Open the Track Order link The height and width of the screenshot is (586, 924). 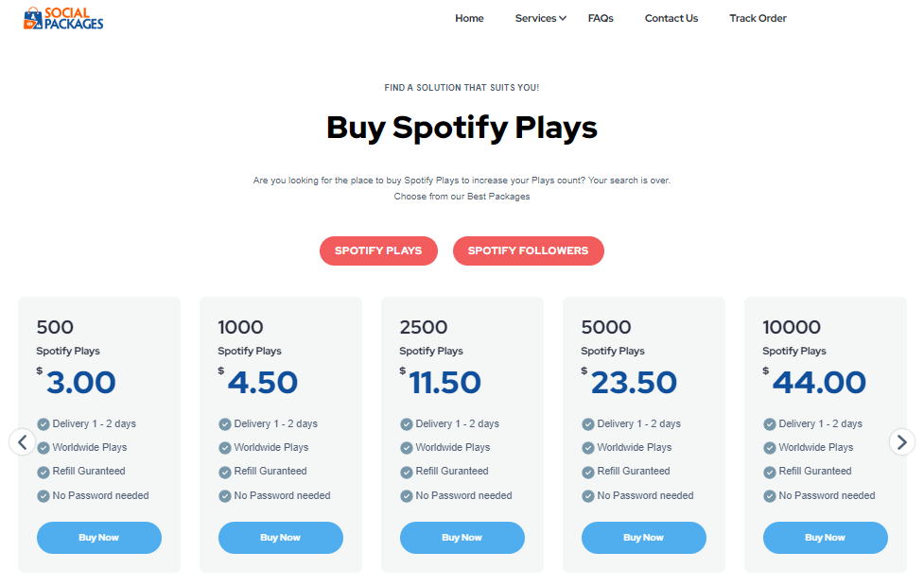click(758, 18)
